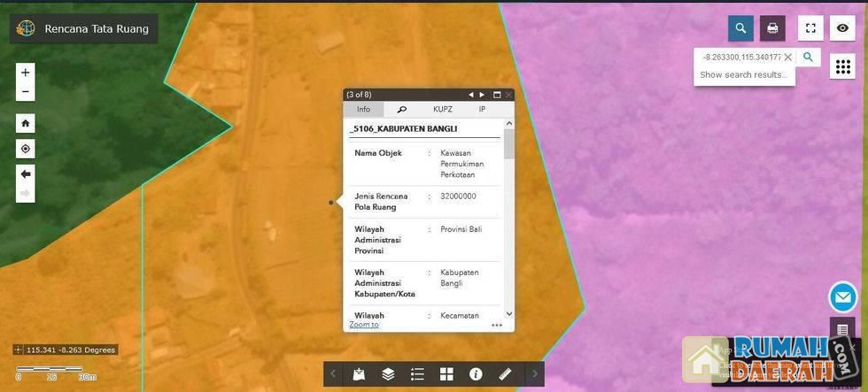
Task: Open the legend list widget
Action: click(x=417, y=374)
